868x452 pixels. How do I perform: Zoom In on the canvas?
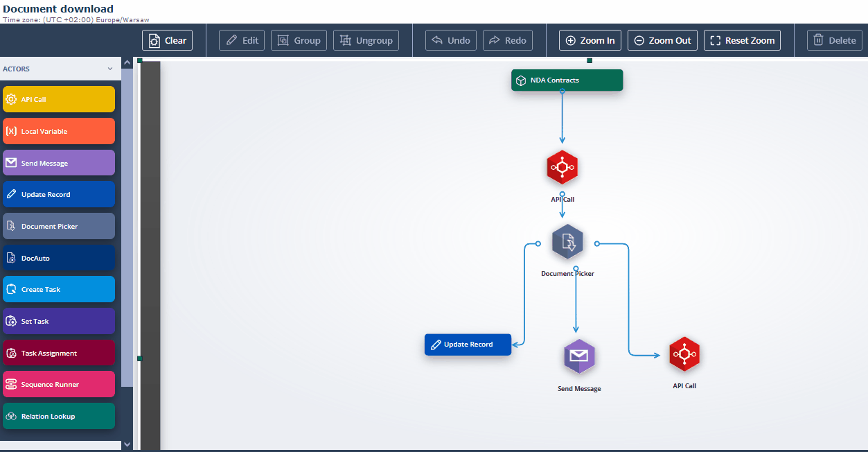[590, 40]
